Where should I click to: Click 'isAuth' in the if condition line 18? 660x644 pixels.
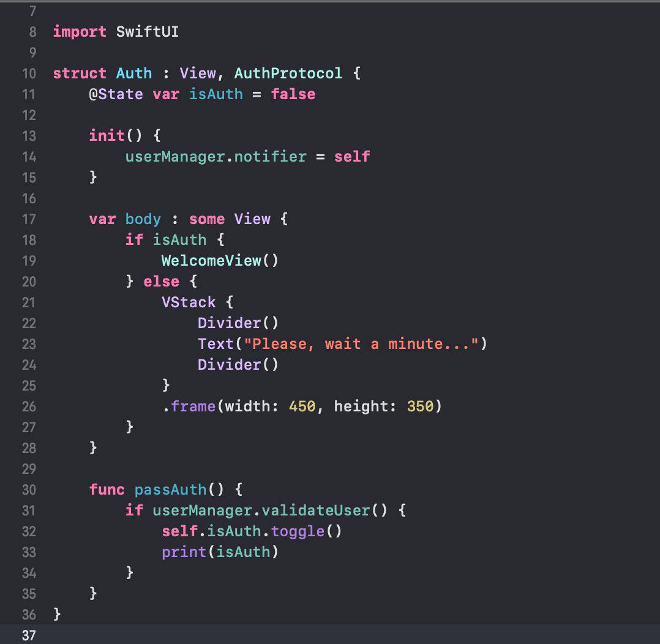179,240
